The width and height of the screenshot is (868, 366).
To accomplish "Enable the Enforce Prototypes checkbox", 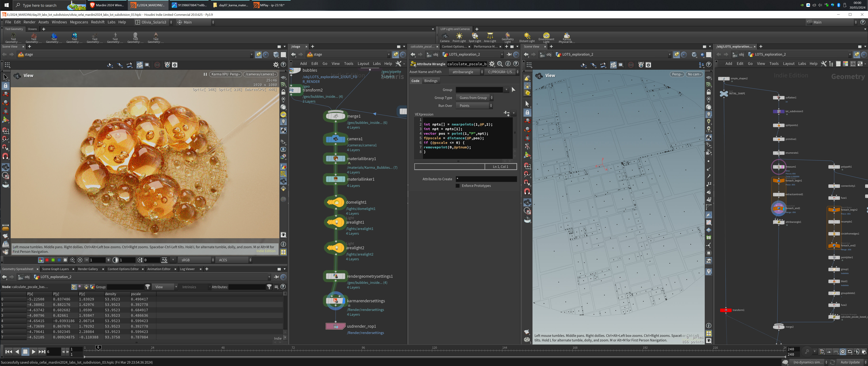I will [x=458, y=186].
